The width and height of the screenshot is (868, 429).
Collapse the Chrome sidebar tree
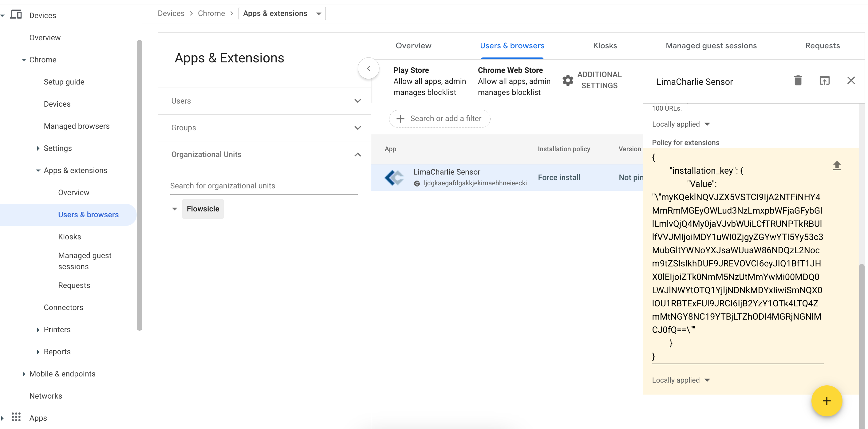24,60
